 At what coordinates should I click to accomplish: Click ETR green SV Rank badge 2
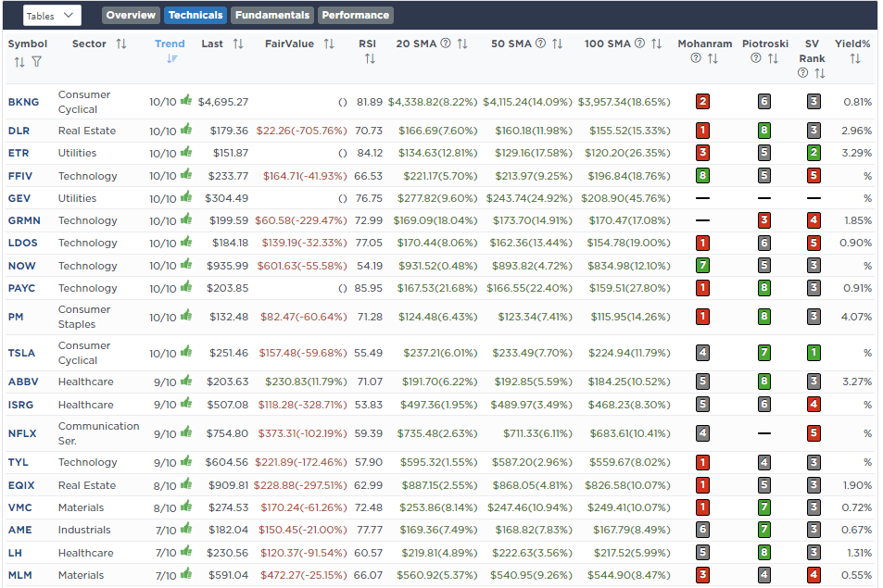[814, 153]
